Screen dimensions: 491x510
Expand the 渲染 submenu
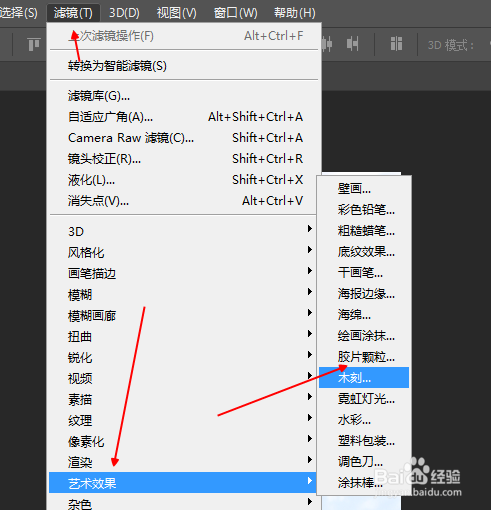pyautogui.click(x=183, y=462)
